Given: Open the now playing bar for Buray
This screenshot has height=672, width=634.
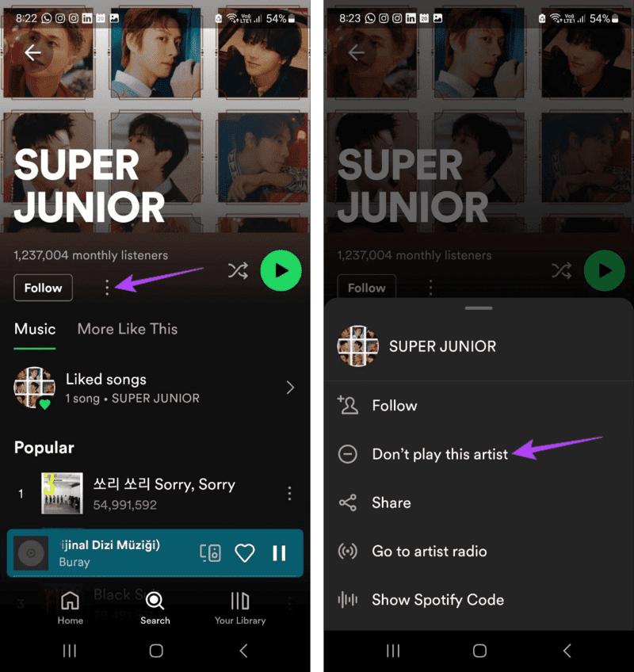Looking at the screenshot, I should click(155, 553).
